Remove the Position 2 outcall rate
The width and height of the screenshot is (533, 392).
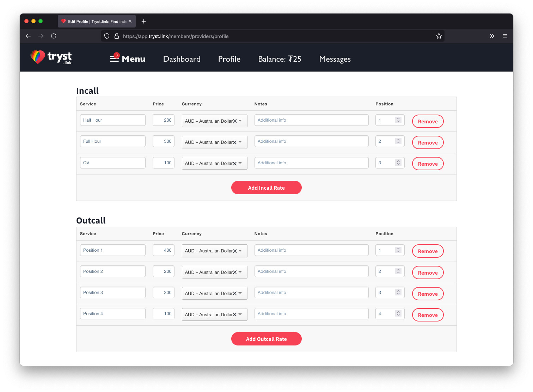point(428,272)
